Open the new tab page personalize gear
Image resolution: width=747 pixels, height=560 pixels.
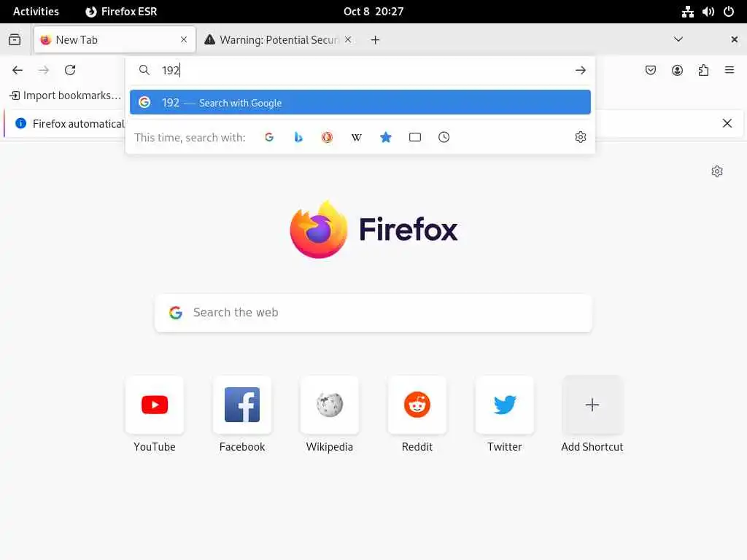click(717, 171)
